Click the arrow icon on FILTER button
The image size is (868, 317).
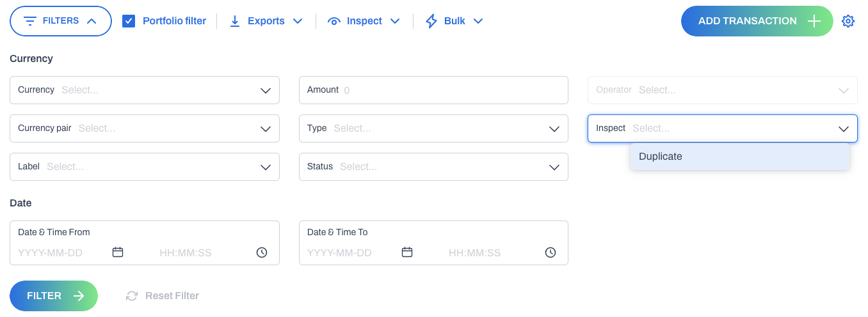point(79,296)
